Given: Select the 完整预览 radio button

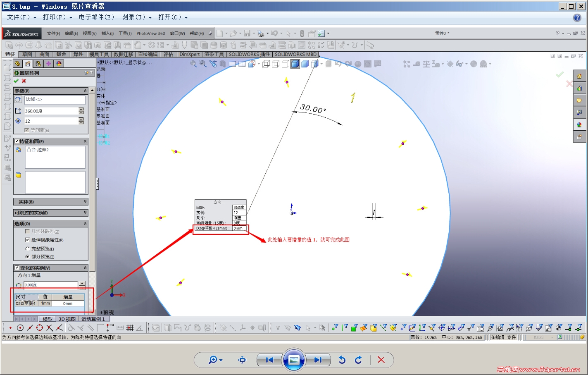Looking at the screenshot, I should 28,249.
